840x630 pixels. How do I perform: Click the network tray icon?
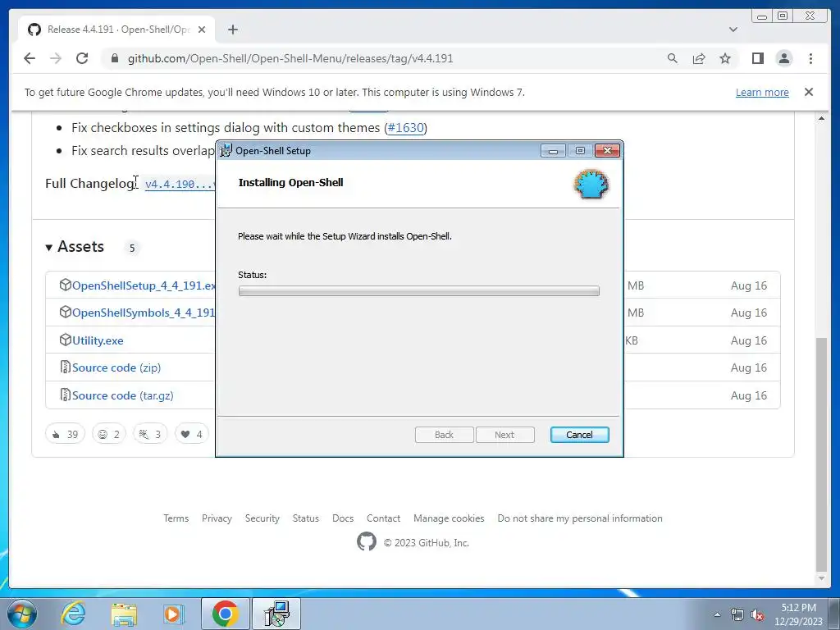[x=737, y=615]
